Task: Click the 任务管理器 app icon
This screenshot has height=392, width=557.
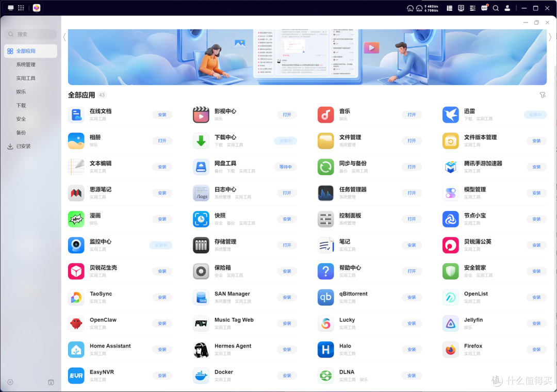Action: tap(326, 193)
